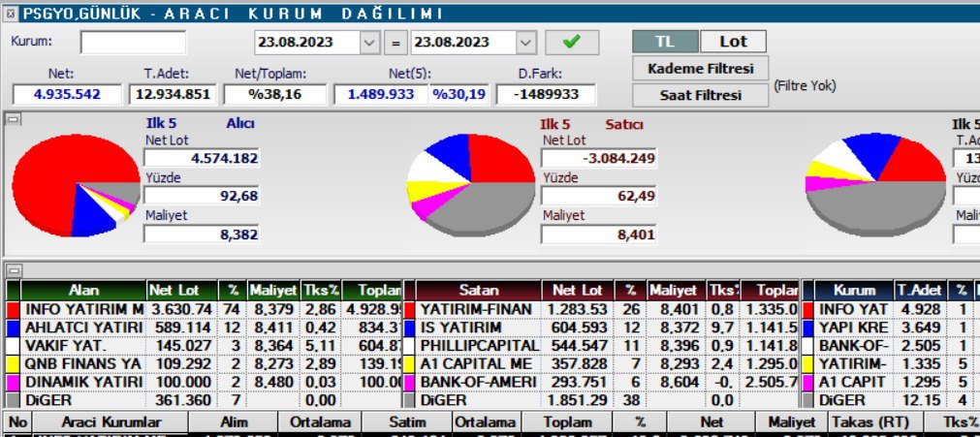Click the No column header

tap(17, 422)
